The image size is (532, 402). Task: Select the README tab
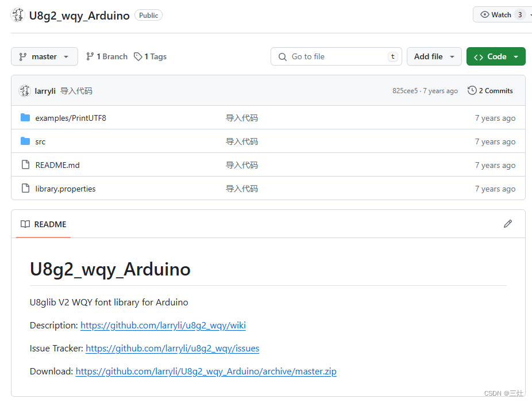click(44, 224)
